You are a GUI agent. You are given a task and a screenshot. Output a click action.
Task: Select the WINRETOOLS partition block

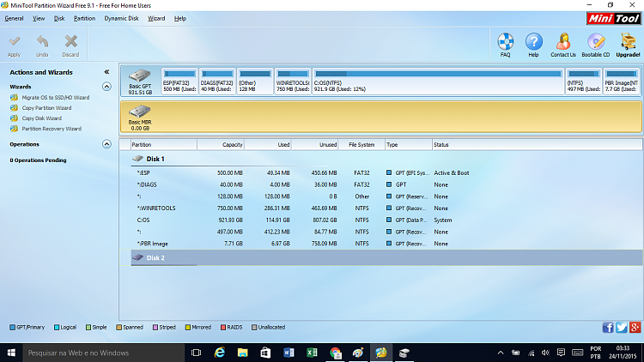click(293, 81)
